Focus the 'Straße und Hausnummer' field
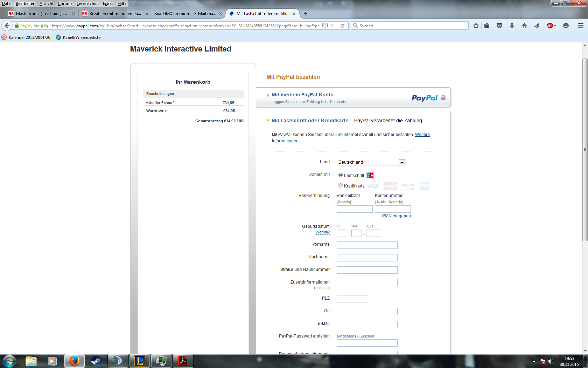 [x=367, y=270]
